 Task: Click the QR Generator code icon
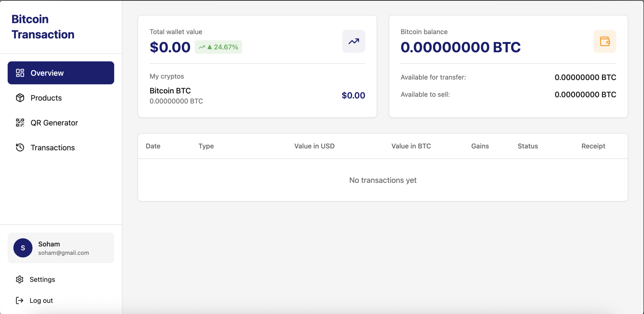pos(20,123)
